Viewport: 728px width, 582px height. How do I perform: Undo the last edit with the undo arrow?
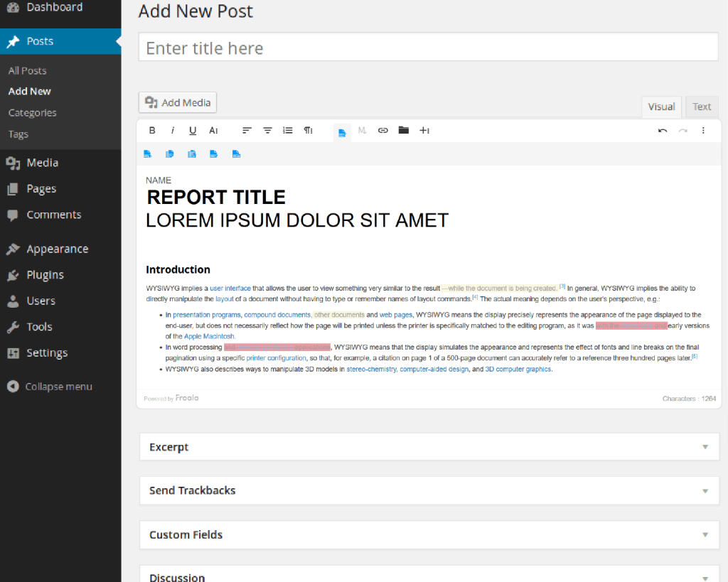(x=661, y=130)
